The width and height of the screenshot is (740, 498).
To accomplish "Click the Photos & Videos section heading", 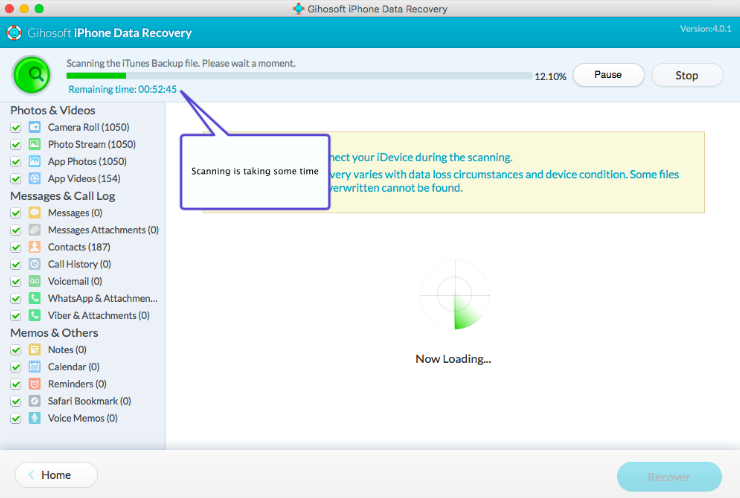I will point(53,110).
